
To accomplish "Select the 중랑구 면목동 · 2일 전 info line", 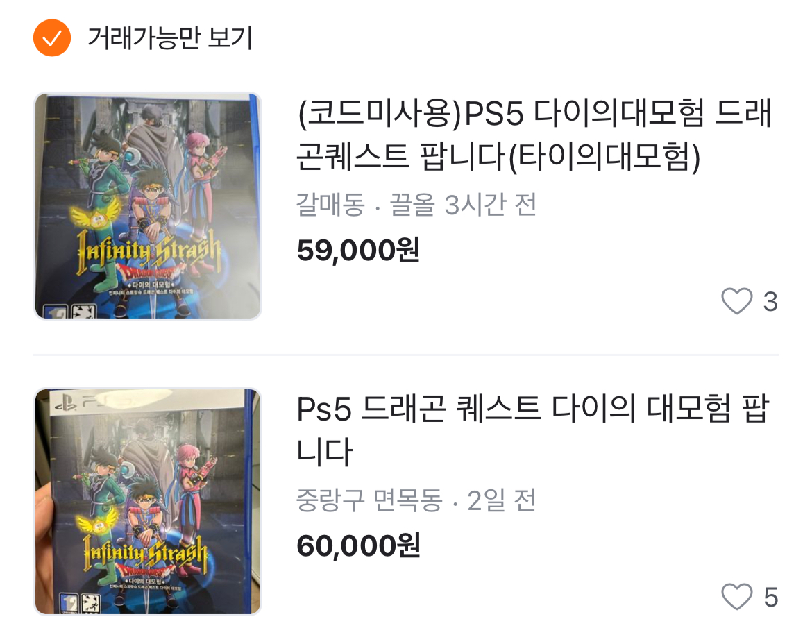I will [416, 500].
